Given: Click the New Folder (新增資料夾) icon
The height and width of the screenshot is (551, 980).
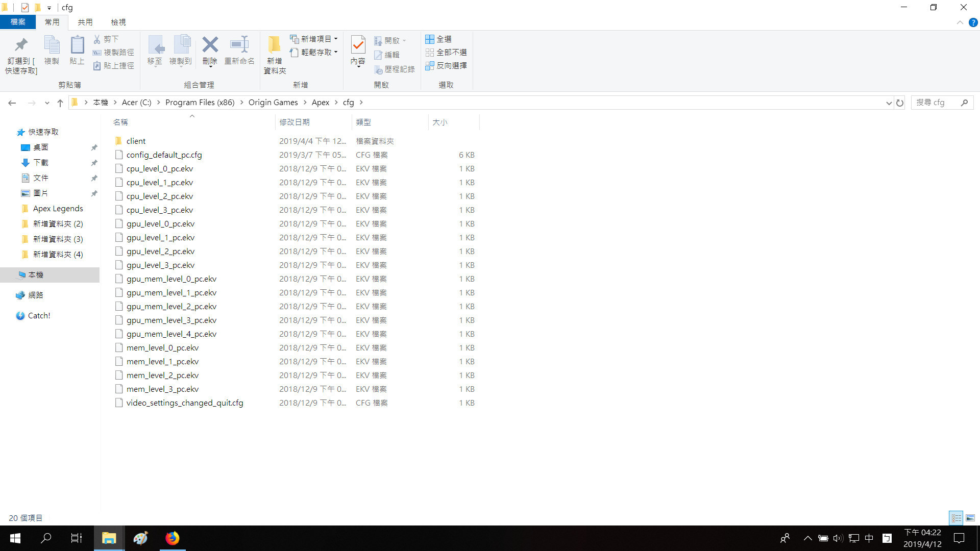Looking at the screenshot, I should (274, 45).
